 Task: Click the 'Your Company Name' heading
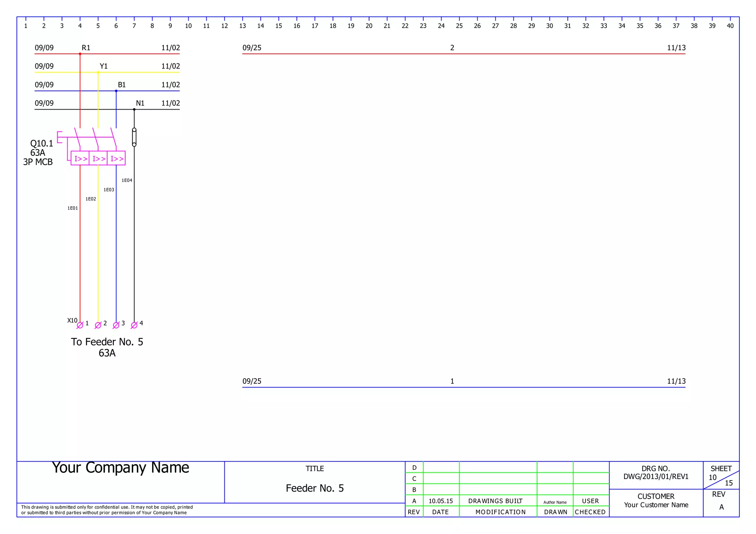coord(120,468)
